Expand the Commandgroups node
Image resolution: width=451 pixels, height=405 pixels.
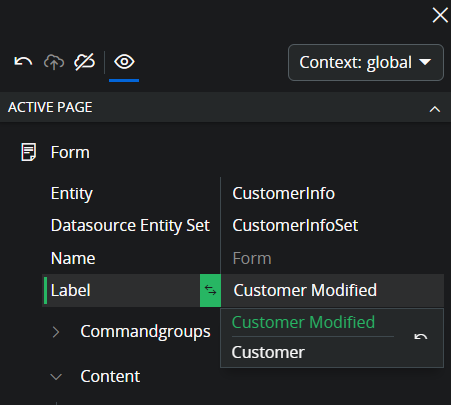pos(56,332)
